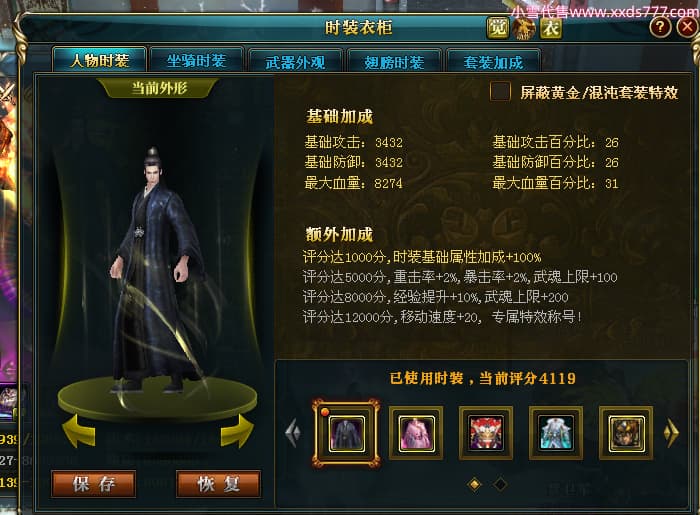This screenshot has width=700, height=515.
Task: Open help with the question mark icon
Action: (660, 27)
